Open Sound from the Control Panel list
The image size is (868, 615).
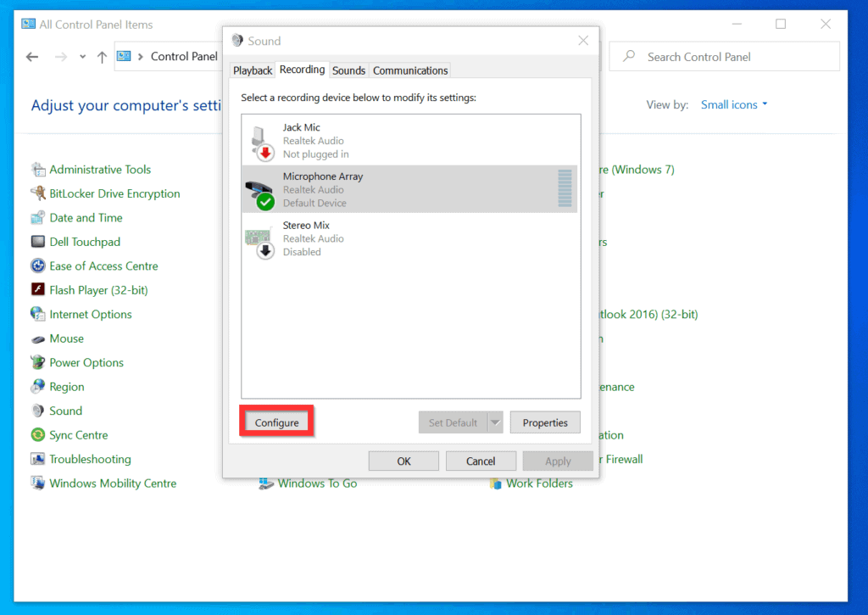pyautogui.click(x=64, y=411)
